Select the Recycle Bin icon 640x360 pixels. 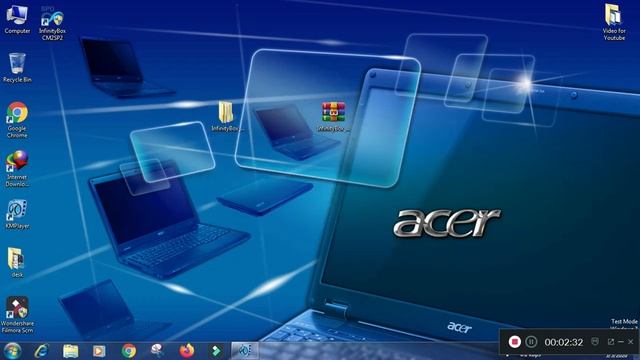pos(17,68)
